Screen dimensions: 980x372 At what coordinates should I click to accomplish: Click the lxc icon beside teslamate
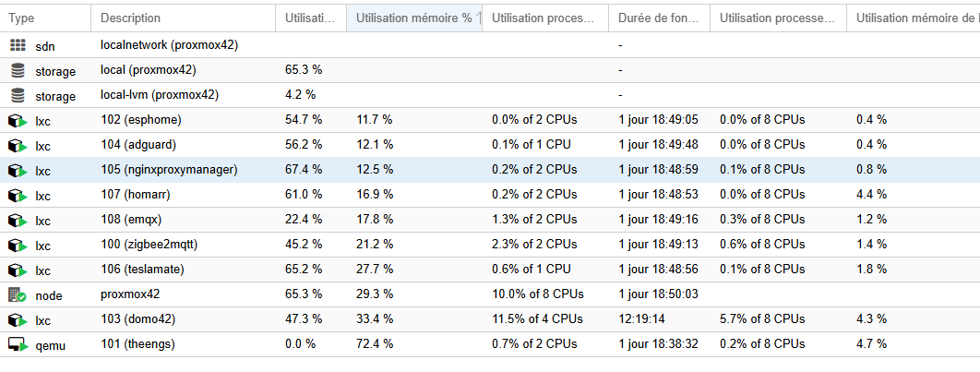[x=18, y=270]
